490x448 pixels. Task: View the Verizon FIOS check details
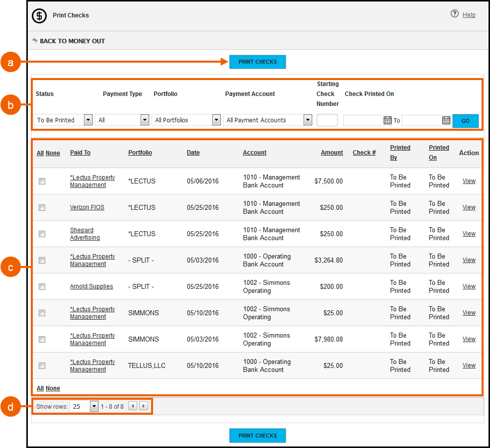pos(469,207)
